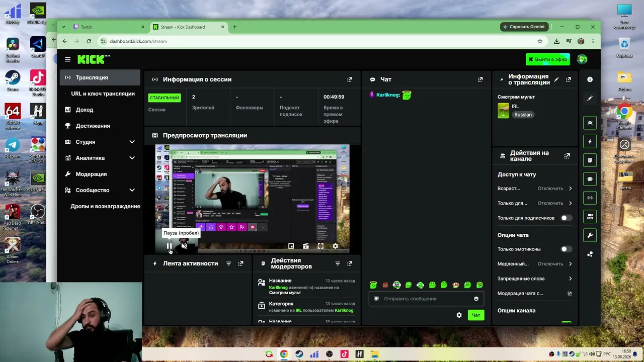Open the Трансляция sidebar item
The width and height of the screenshot is (644, 362).
(x=100, y=77)
